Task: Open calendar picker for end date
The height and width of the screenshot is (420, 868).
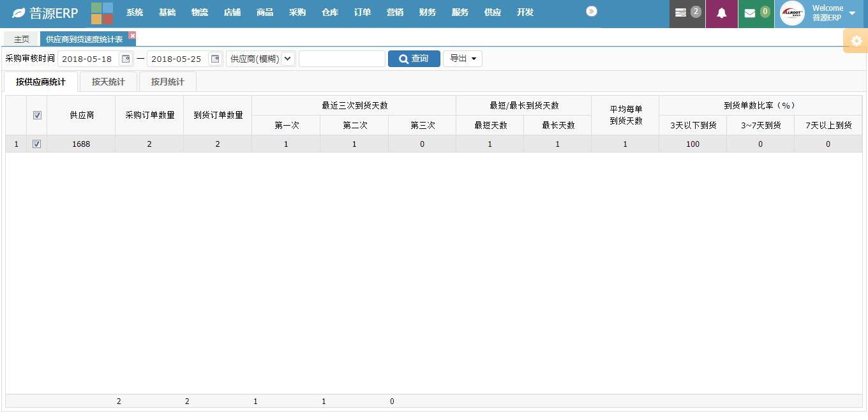Action: [x=215, y=59]
